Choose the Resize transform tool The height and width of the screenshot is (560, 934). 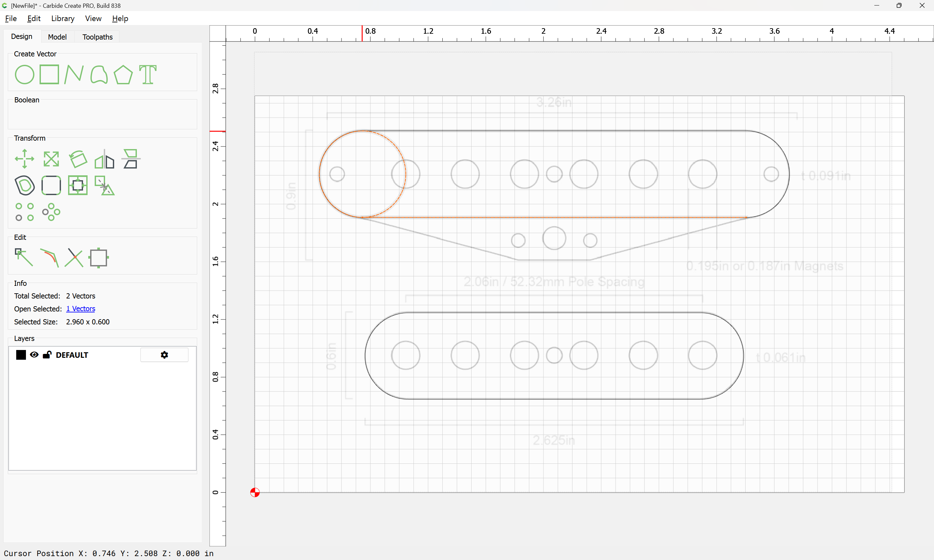[51, 159]
